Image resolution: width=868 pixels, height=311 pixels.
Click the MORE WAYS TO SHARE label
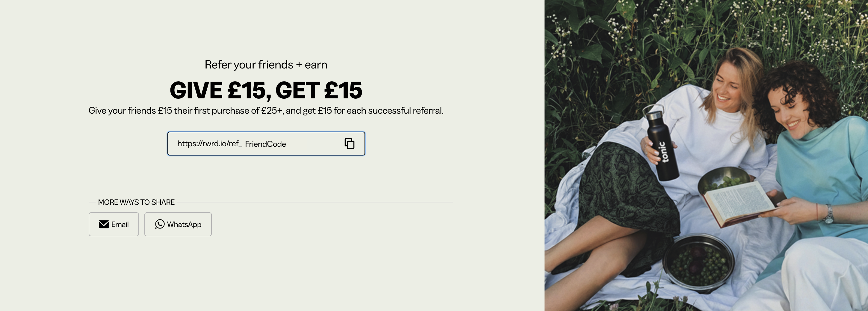pyautogui.click(x=136, y=202)
